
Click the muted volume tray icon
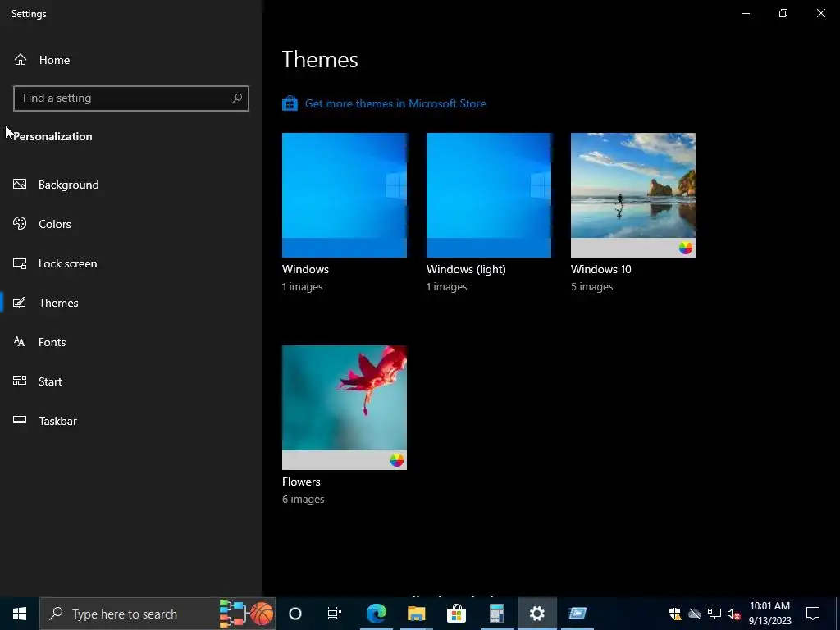(x=734, y=614)
